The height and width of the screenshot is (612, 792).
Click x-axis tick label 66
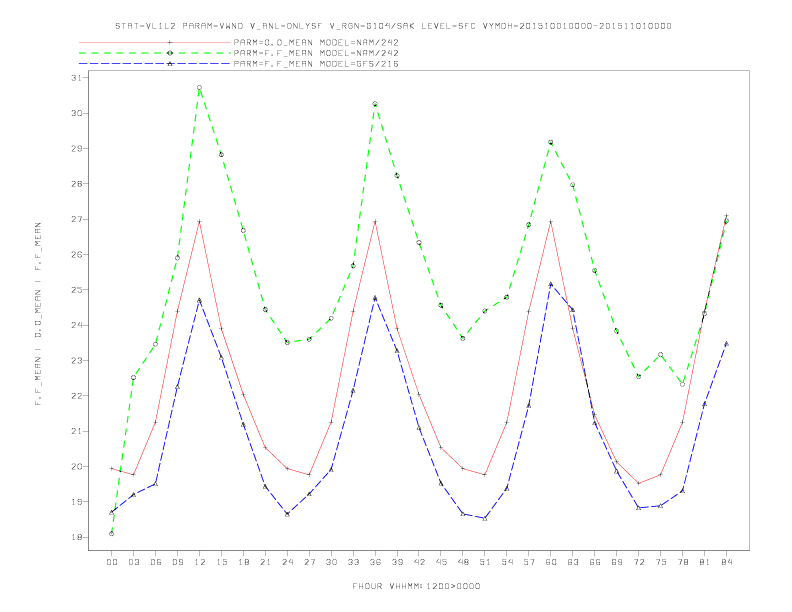[595, 562]
